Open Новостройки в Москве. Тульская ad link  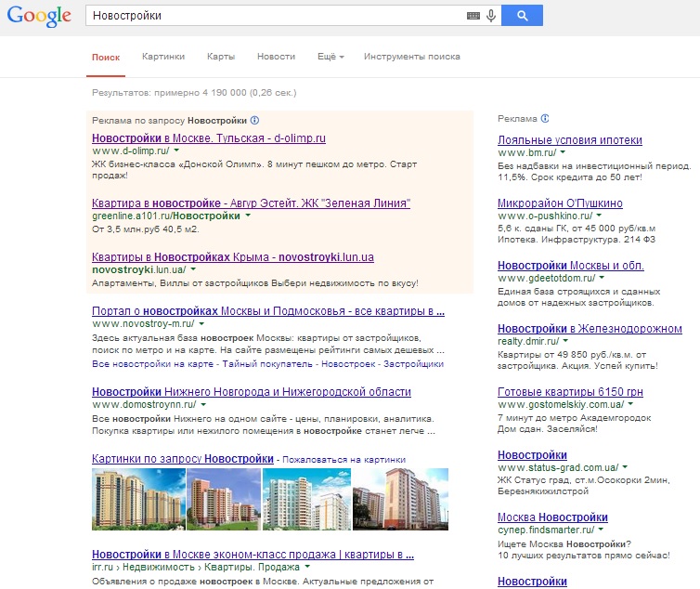point(209,138)
